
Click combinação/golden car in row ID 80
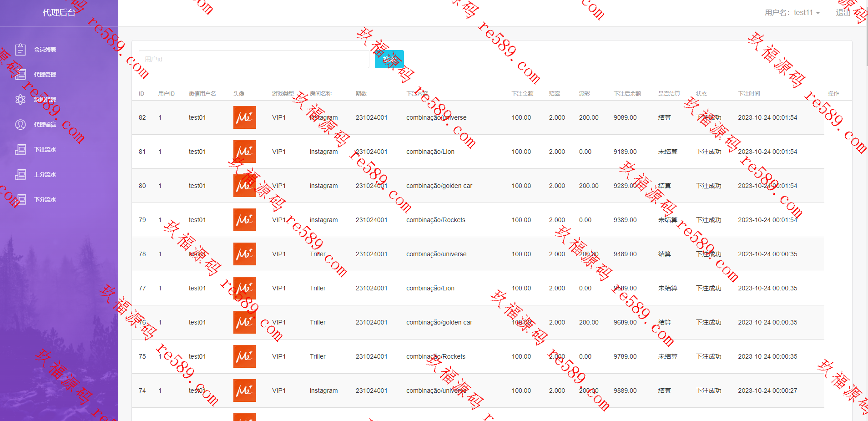[x=439, y=186]
